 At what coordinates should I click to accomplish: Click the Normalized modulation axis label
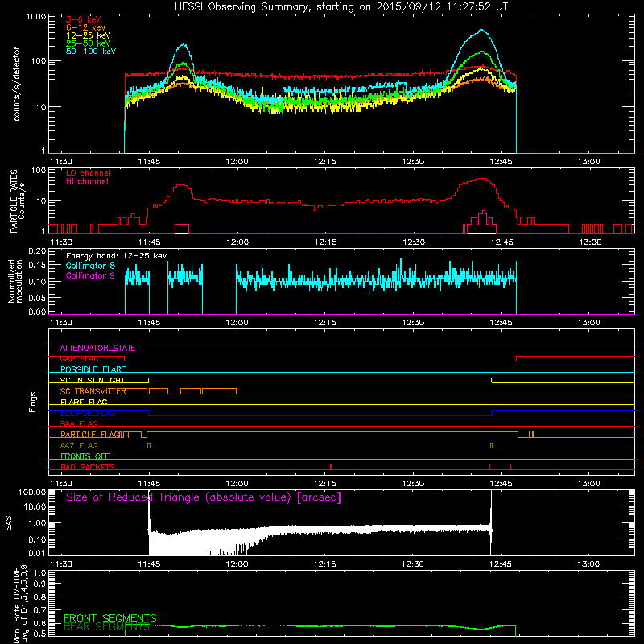15,281
